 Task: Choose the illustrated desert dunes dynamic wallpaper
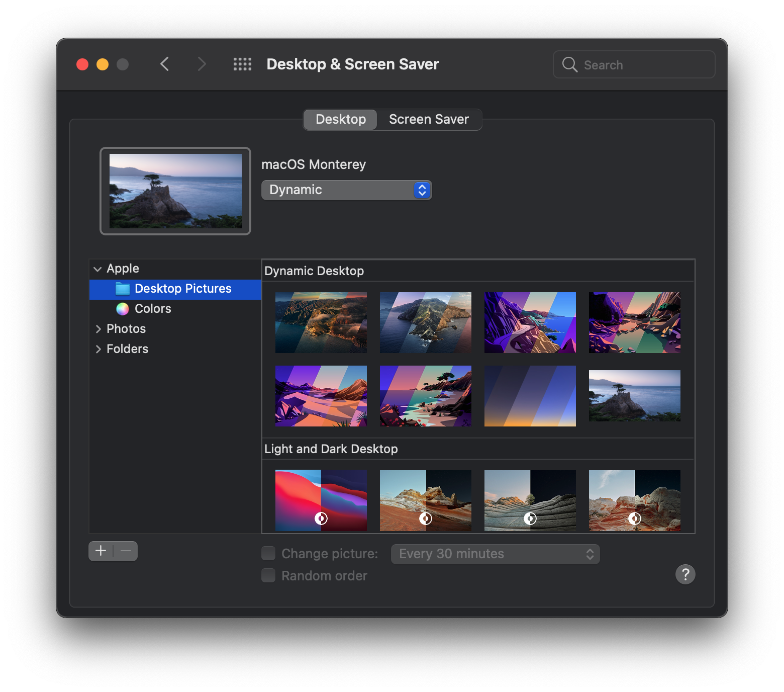321,396
